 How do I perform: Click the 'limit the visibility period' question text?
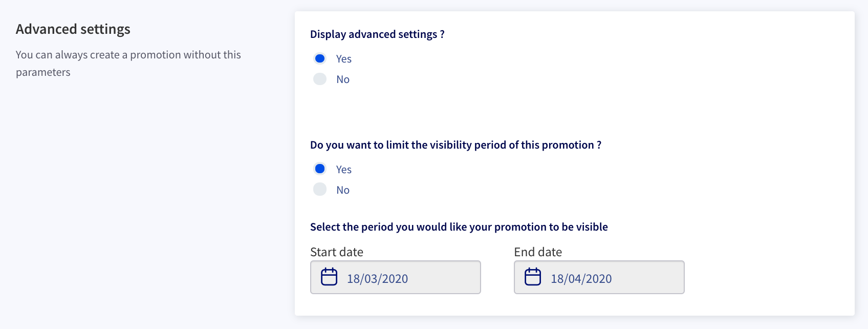[x=455, y=145]
